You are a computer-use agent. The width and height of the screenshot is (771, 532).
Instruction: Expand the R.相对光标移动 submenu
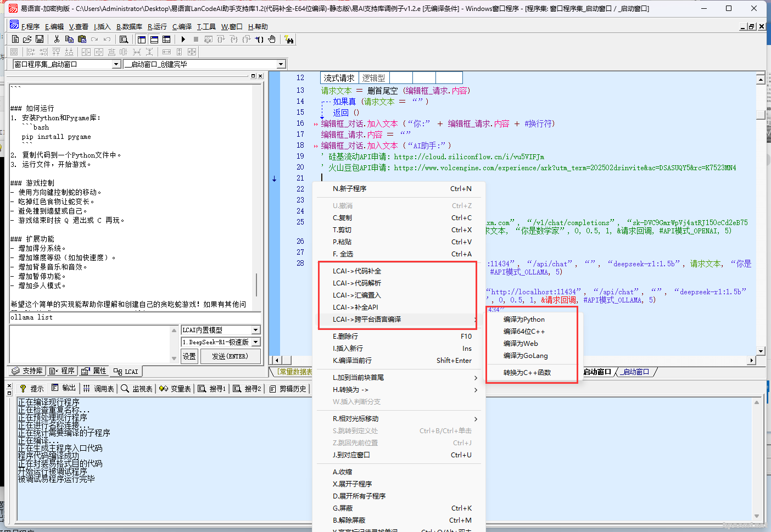click(399, 419)
